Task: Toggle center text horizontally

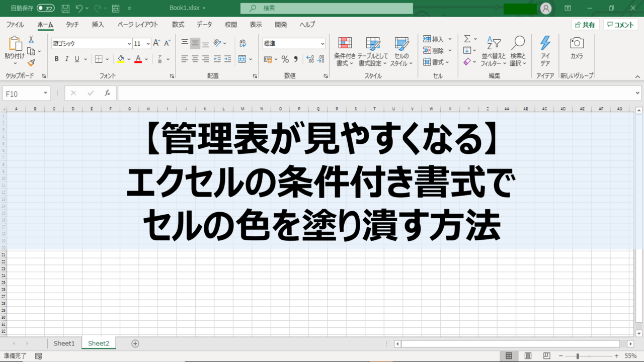Action: tap(195, 59)
